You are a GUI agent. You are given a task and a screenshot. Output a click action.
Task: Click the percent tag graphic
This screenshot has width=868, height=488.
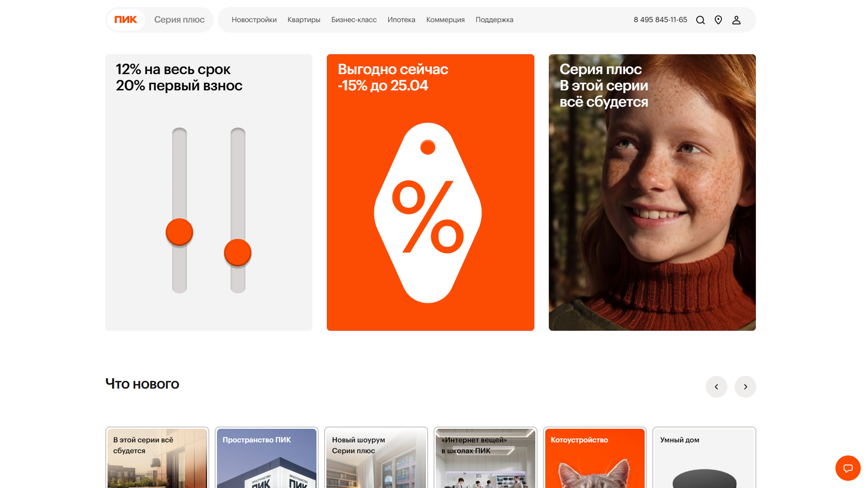tap(428, 213)
